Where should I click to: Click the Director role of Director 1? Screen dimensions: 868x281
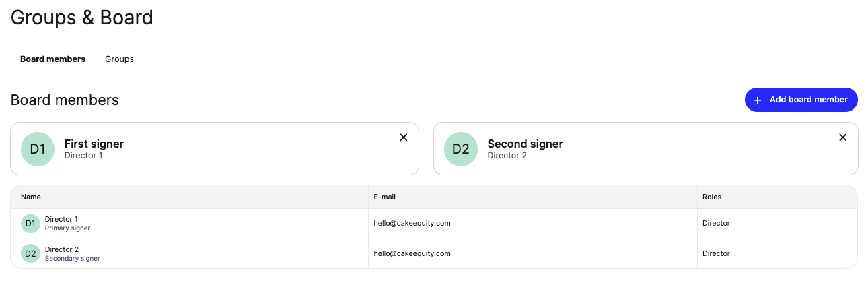[x=716, y=223]
